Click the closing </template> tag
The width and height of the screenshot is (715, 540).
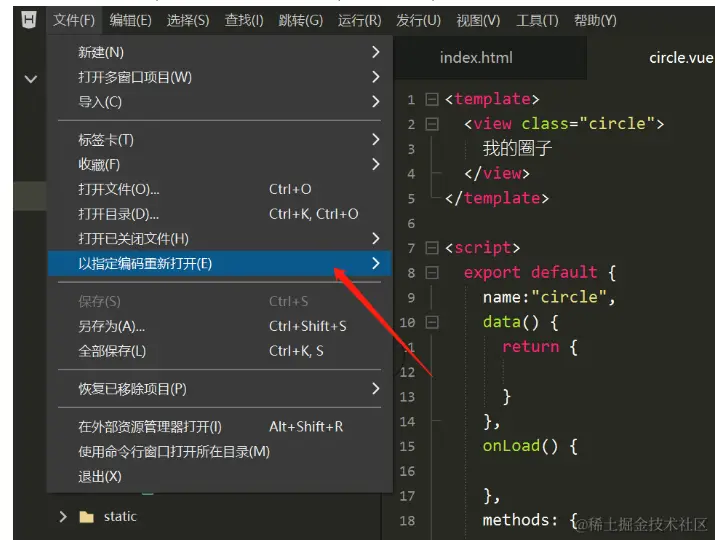[497, 198]
